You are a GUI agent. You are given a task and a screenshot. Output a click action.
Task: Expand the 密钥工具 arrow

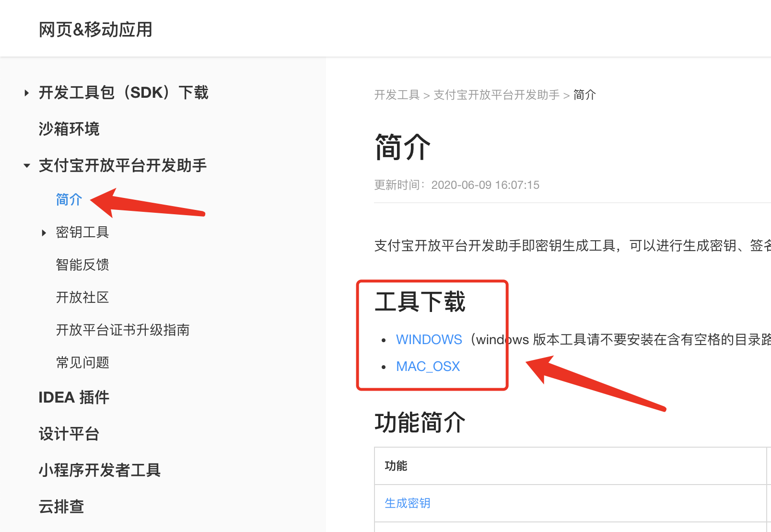44,233
